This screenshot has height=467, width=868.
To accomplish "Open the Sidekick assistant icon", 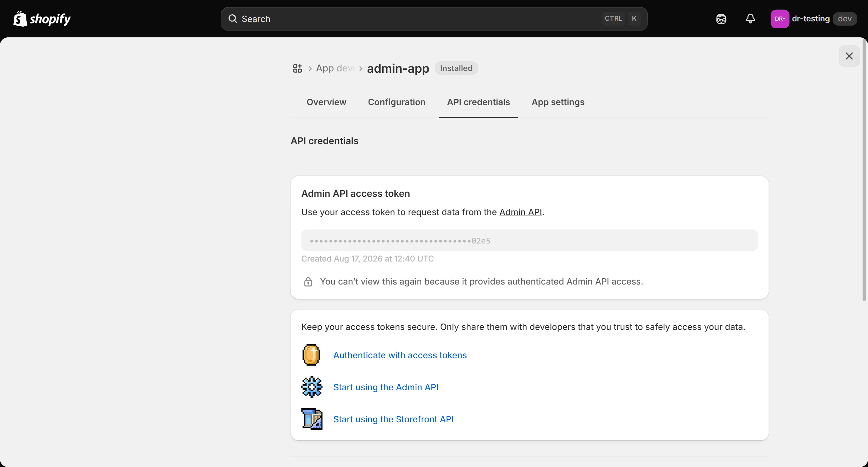I will click(x=721, y=19).
